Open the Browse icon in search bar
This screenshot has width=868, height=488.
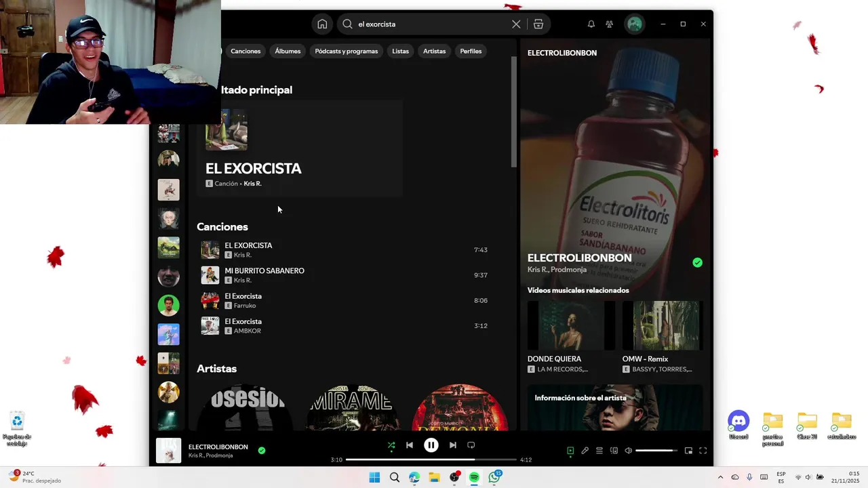point(538,24)
